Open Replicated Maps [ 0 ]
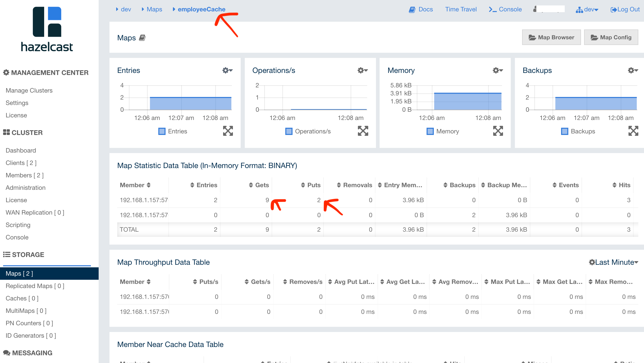644x363 pixels. 35,286
